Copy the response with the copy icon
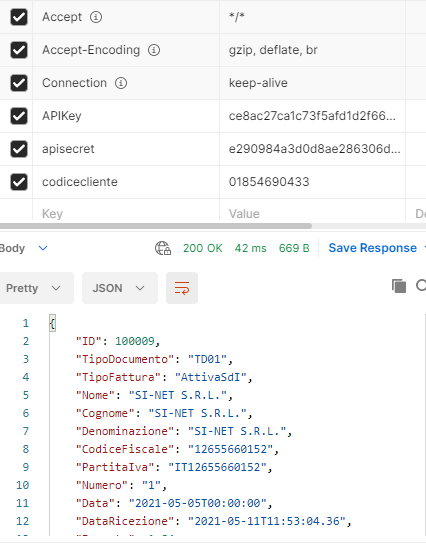Image resolution: width=426 pixels, height=559 pixels. pos(399,286)
